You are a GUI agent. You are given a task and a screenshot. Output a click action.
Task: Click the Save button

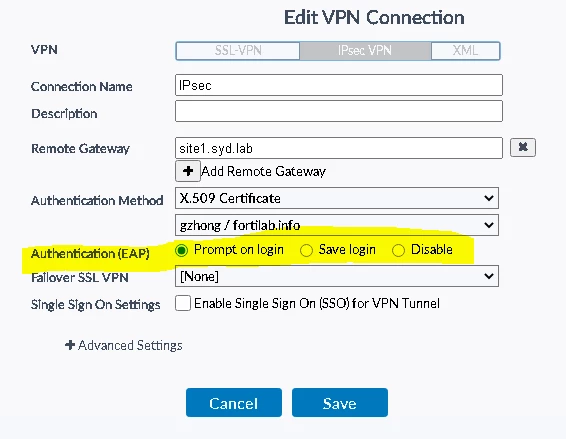340,403
